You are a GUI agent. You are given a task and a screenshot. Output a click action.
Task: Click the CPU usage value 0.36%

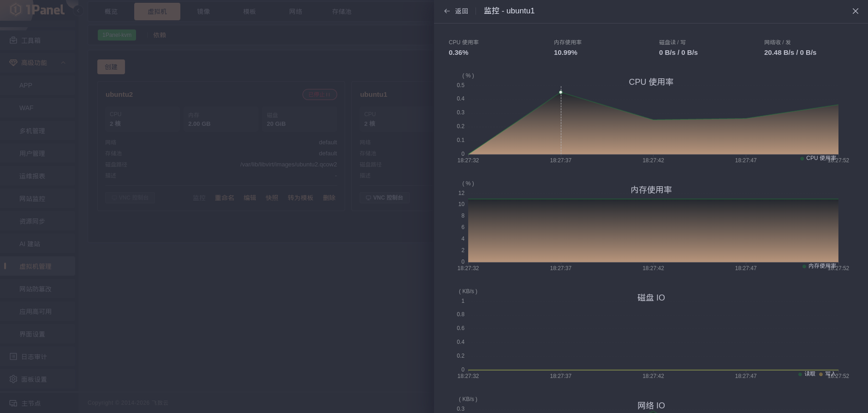[458, 53]
